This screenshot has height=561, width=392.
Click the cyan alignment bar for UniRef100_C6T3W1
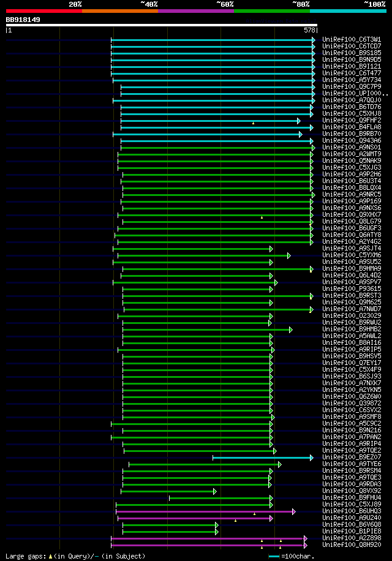tap(213, 40)
